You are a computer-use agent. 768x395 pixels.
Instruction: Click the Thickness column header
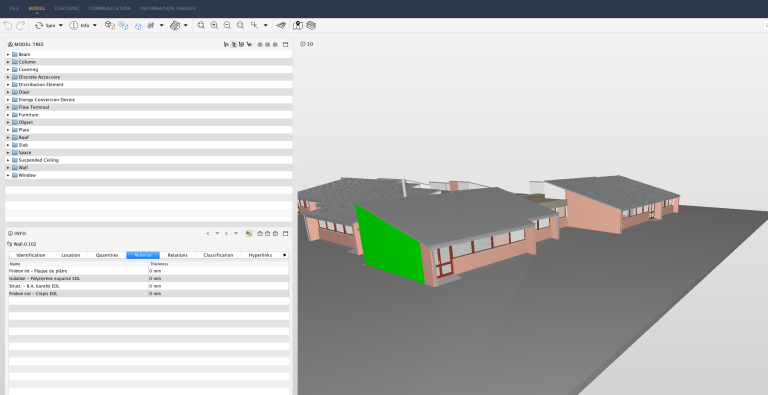coord(218,264)
